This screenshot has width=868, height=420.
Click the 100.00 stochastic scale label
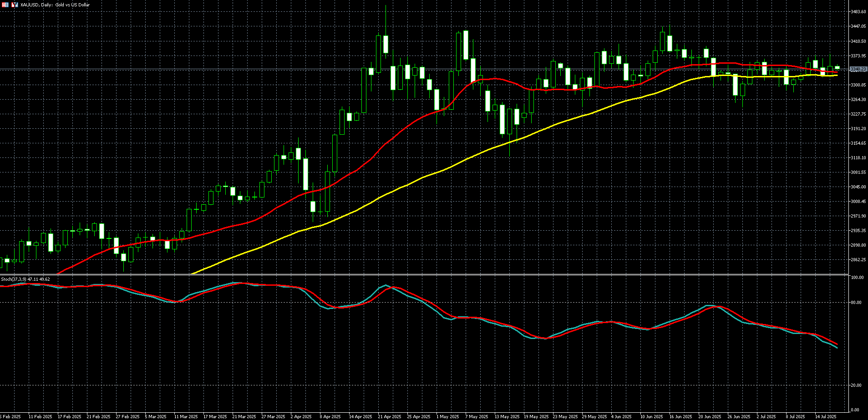pos(858,278)
